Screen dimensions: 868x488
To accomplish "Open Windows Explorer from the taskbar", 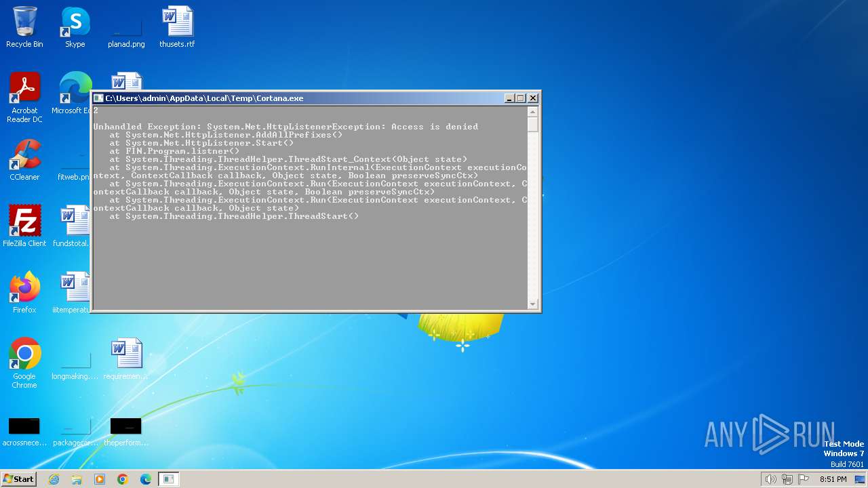I will coord(77,479).
